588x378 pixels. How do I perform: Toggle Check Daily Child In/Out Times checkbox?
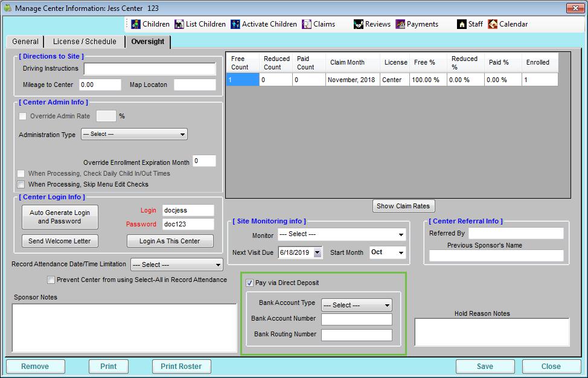pyautogui.click(x=21, y=174)
